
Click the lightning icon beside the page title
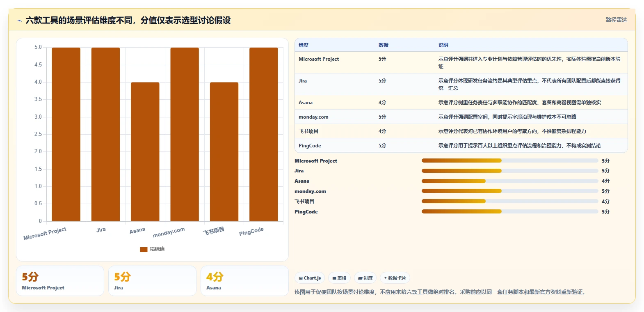click(19, 21)
